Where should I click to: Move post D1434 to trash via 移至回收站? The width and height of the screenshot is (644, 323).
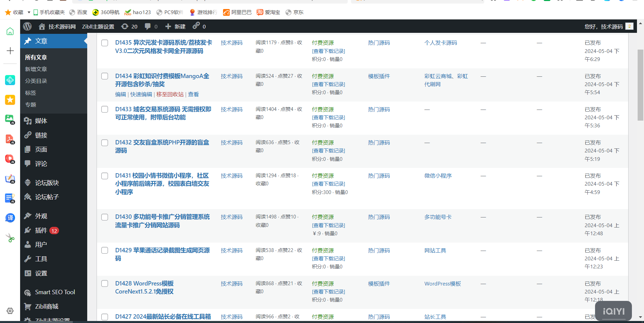pyautogui.click(x=170, y=94)
